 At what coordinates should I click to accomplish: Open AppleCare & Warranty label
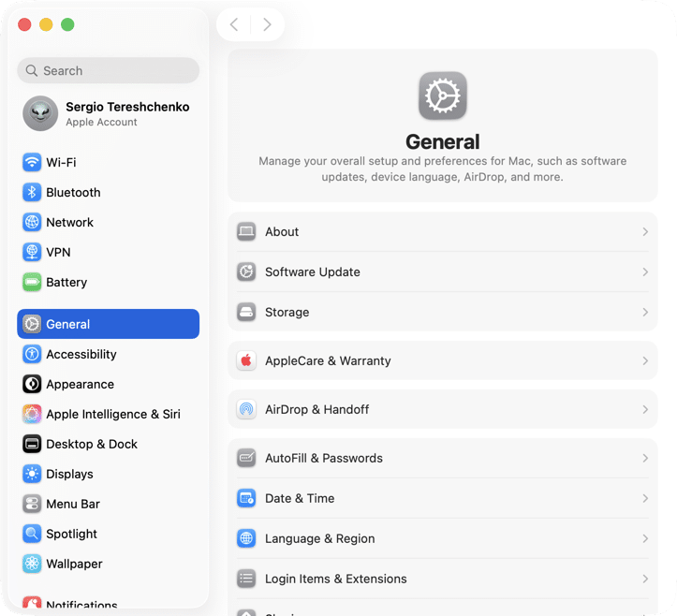328,360
